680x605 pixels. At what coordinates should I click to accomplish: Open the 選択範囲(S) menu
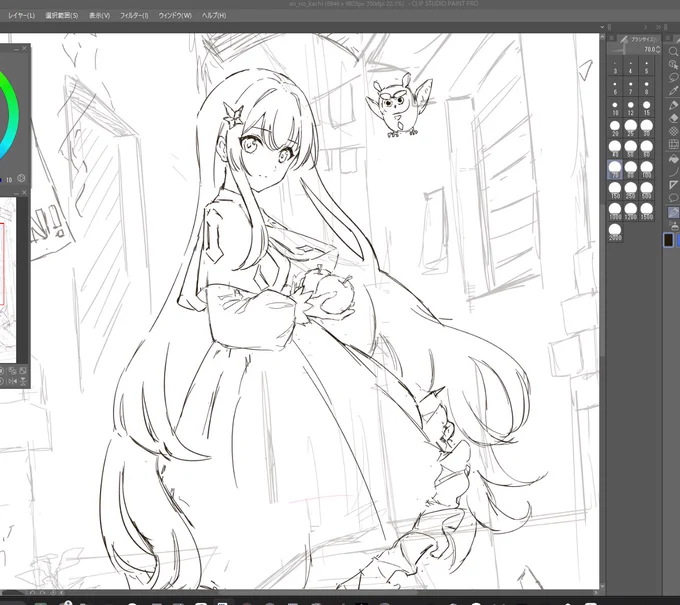[62, 16]
